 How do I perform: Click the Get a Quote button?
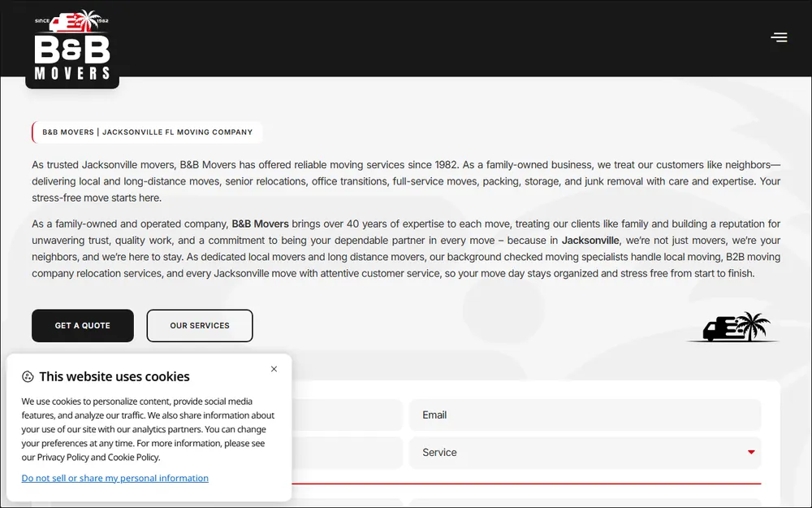[x=83, y=326]
